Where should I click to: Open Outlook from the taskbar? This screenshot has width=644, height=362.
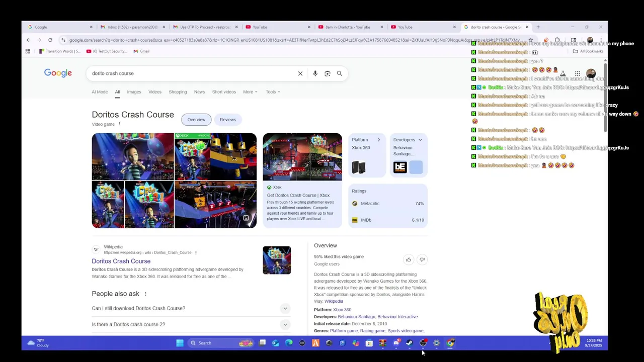pyautogui.click(x=275, y=343)
